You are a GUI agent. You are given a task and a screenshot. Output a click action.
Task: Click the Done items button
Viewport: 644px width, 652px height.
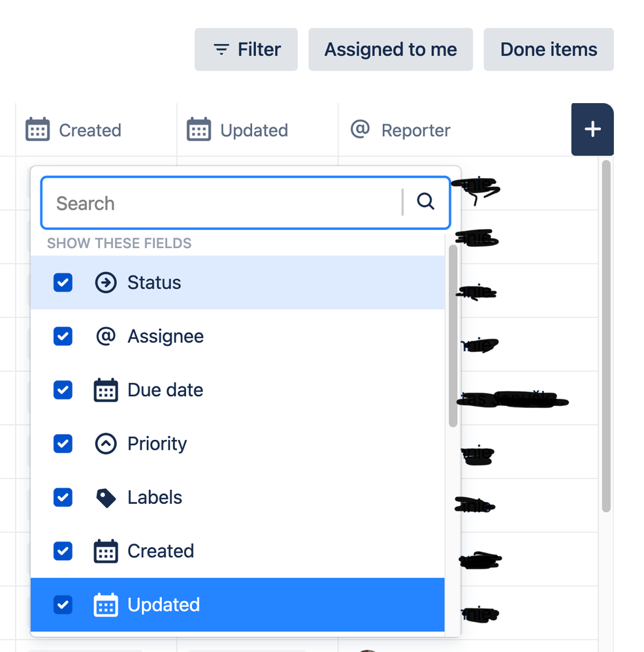click(x=548, y=49)
